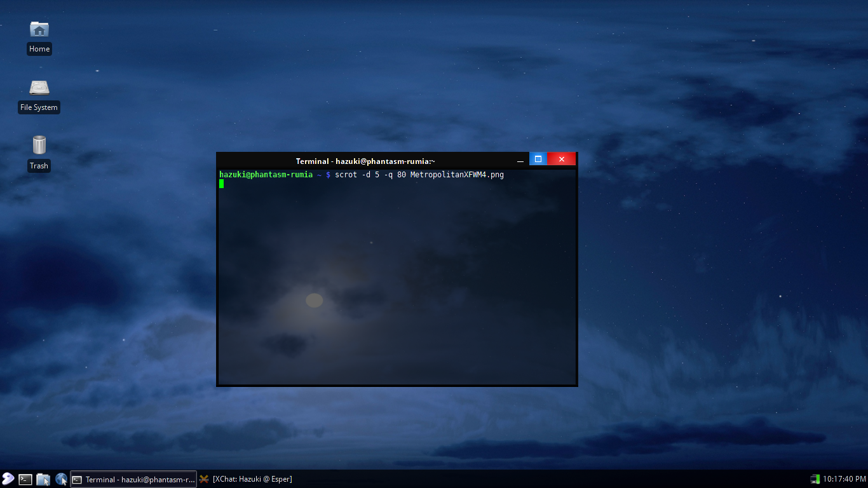Click the hazuki@phantasm-rumia prompt text
The height and width of the screenshot is (488, 868).
[x=266, y=175]
